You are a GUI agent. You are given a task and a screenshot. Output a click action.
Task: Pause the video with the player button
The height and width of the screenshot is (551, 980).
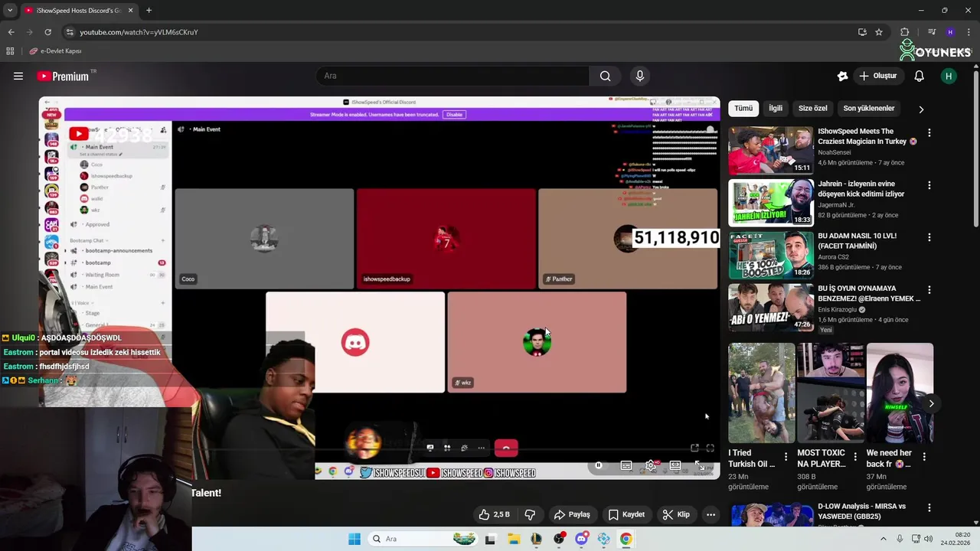(x=599, y=465)
